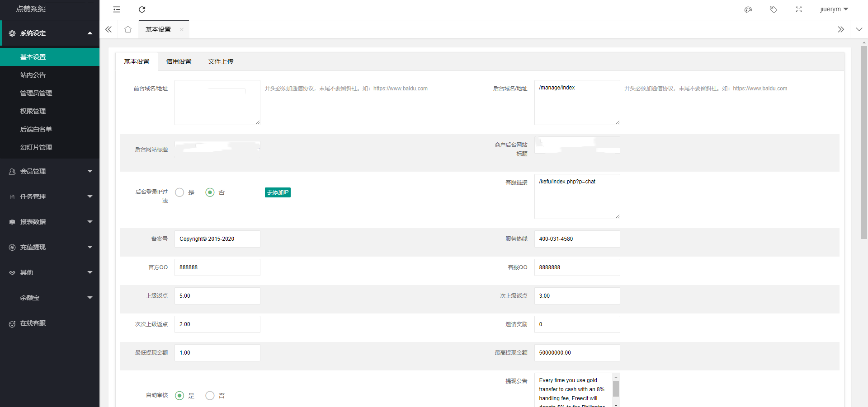The width and height of the screenshot is (868, 407).
Task: Switch to the 信用设置 tab
Action: 179,61
